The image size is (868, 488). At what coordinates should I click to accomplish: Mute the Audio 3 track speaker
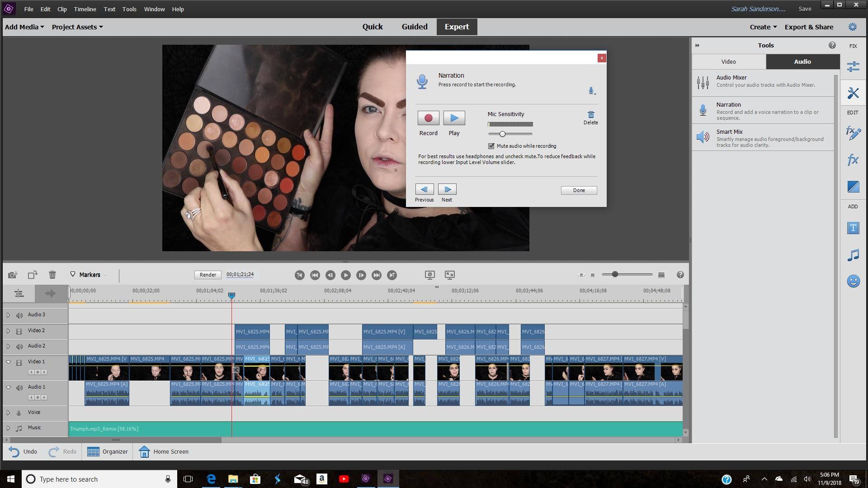(19, 315)
